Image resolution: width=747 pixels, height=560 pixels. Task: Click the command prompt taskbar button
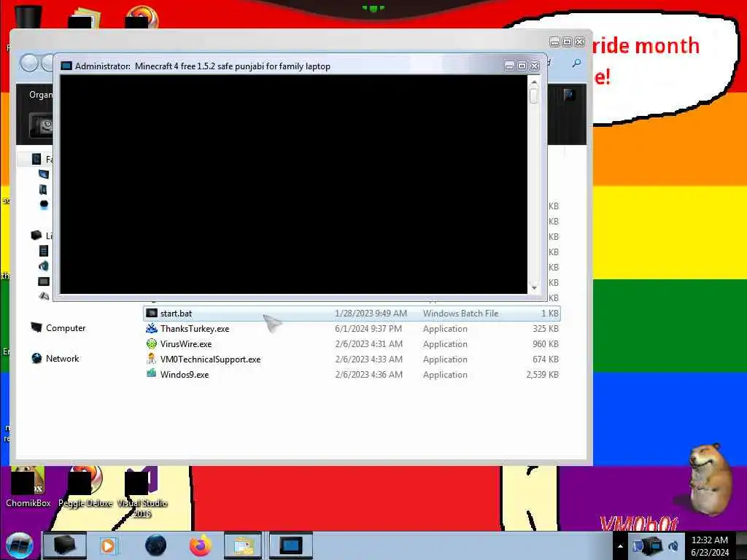[x=290, y=545]
